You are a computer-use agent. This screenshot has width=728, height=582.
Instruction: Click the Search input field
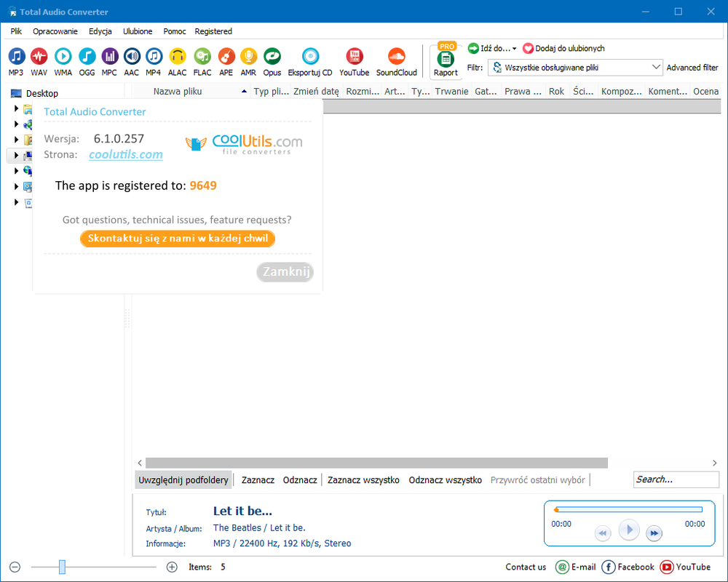676,479
